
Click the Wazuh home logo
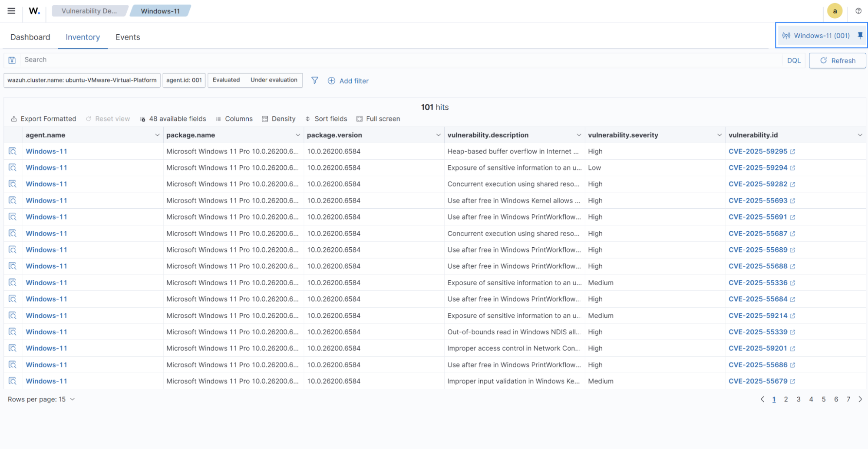pos(34,11)
